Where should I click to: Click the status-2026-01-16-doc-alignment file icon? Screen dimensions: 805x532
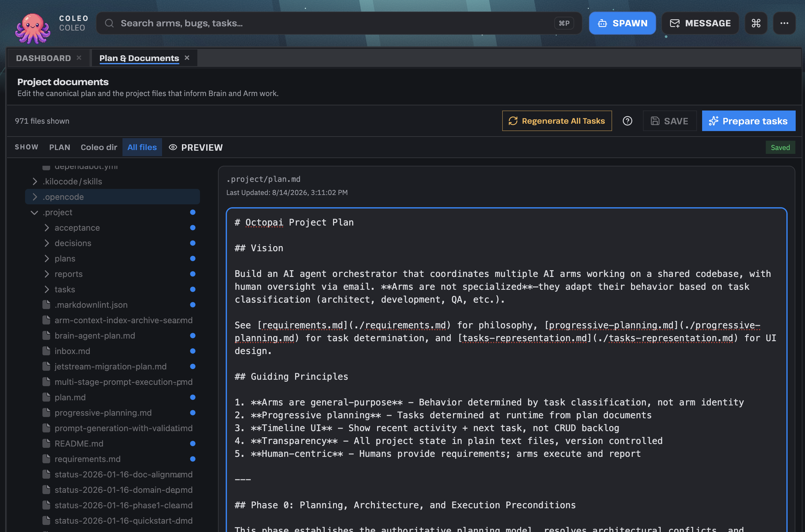point(47,474)
